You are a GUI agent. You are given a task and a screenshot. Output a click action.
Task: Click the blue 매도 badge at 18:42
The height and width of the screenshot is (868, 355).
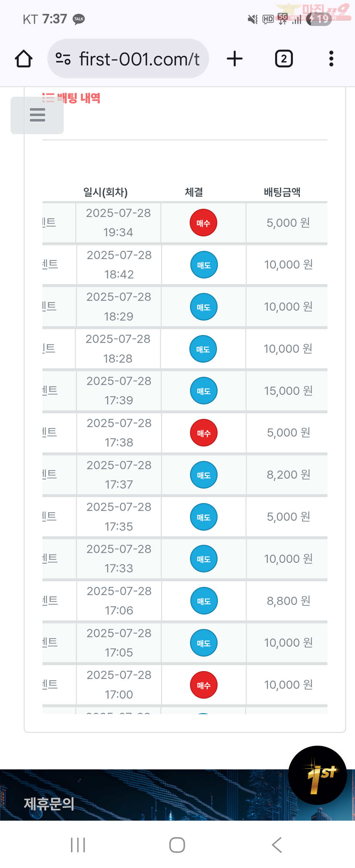(204, 265)
